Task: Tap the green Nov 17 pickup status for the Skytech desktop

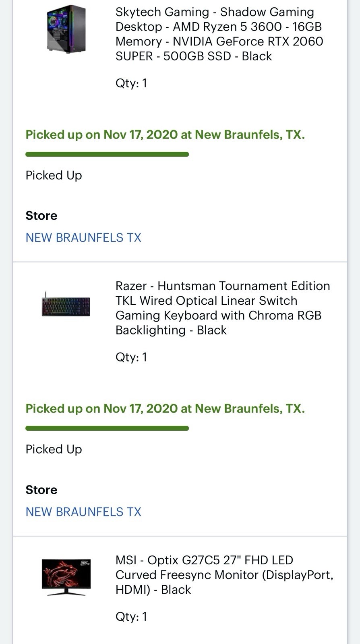Action: pos(165,134)
